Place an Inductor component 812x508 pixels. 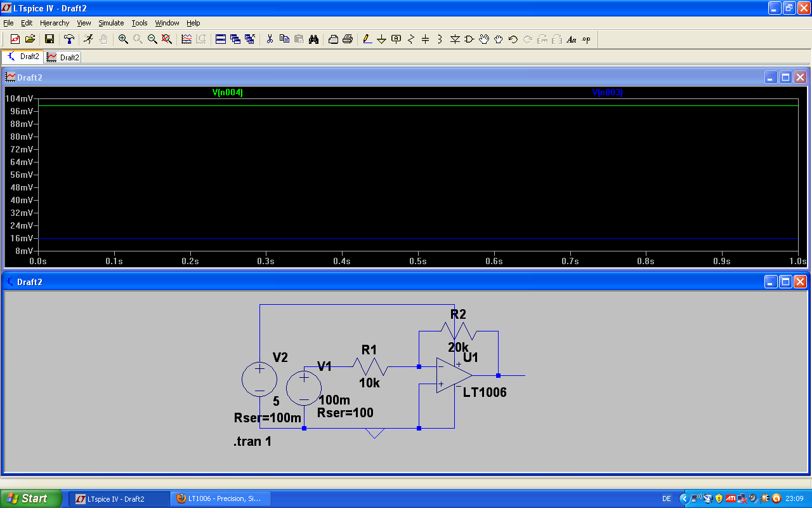click(440, 39)
